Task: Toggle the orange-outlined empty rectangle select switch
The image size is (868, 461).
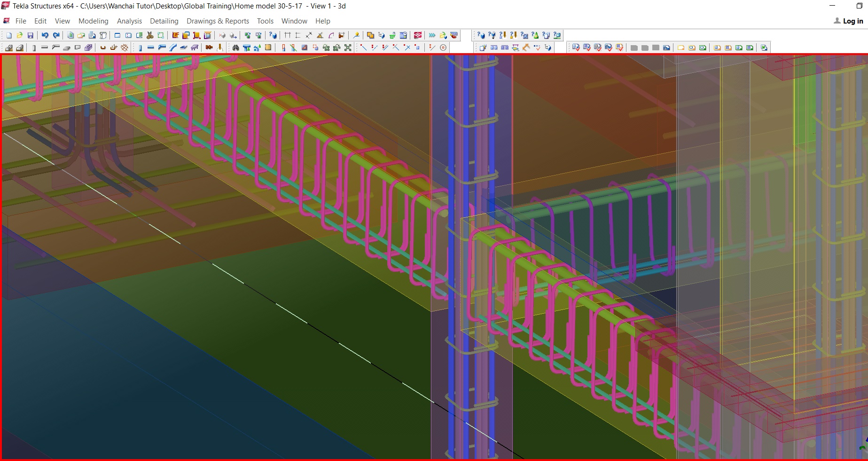Action: [681, 48]
